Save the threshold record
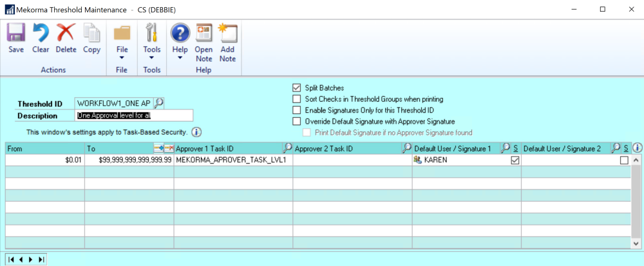The image size is (644, 266). pos(16,38)
